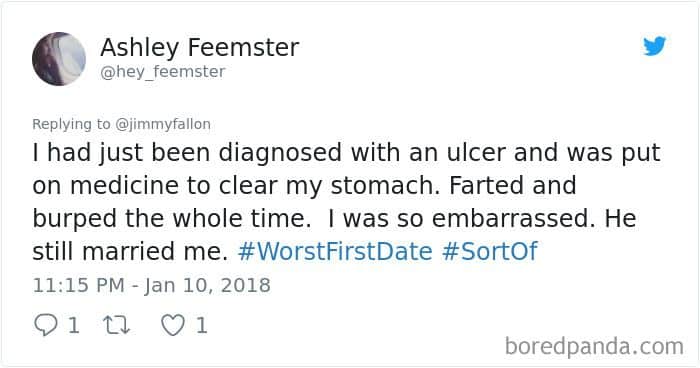Open the @jimmyfallon mention link
The image size is (700, 368).
pos(163,124)
